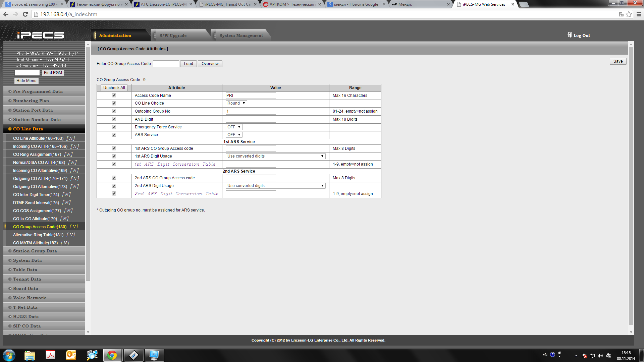Click the volume speaker tray icon
The image size is (644, 362).
click(x=600, y=356)
